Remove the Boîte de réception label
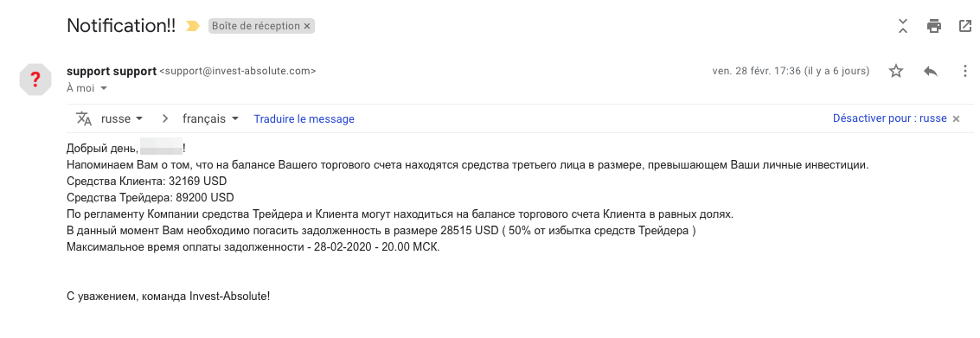Screen dimensions: 980x338 [x=307, y=26]
